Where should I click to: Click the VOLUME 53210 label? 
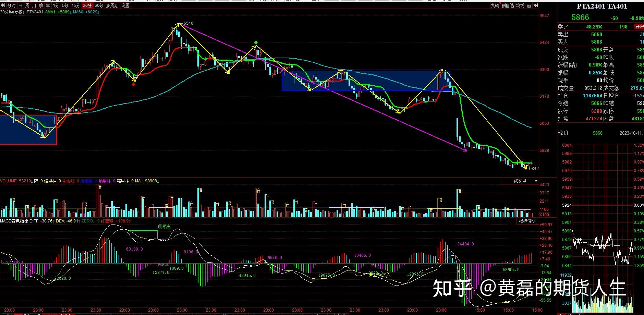(x=16, y=181)
